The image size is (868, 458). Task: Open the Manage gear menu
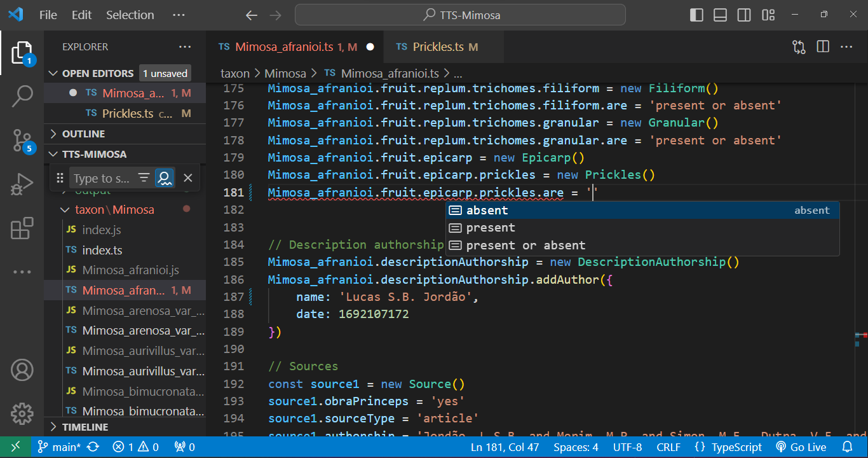point(22,413)
